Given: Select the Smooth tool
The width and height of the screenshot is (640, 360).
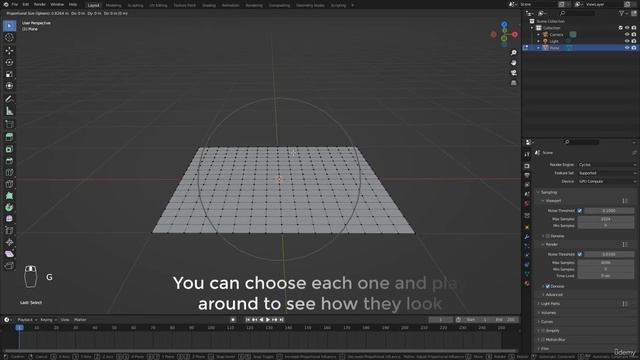Looking at the screenshot, I should click(x=9, y=219).
